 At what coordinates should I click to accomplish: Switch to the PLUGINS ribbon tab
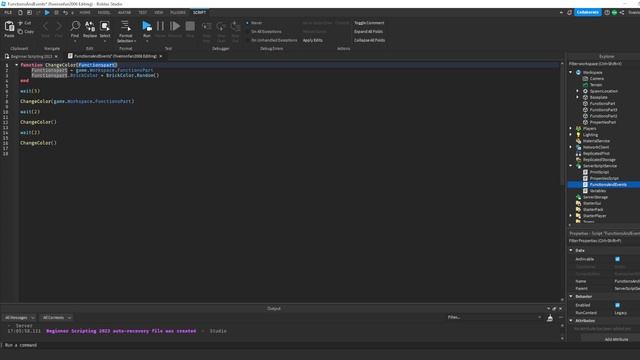click(x=178, y=13)
